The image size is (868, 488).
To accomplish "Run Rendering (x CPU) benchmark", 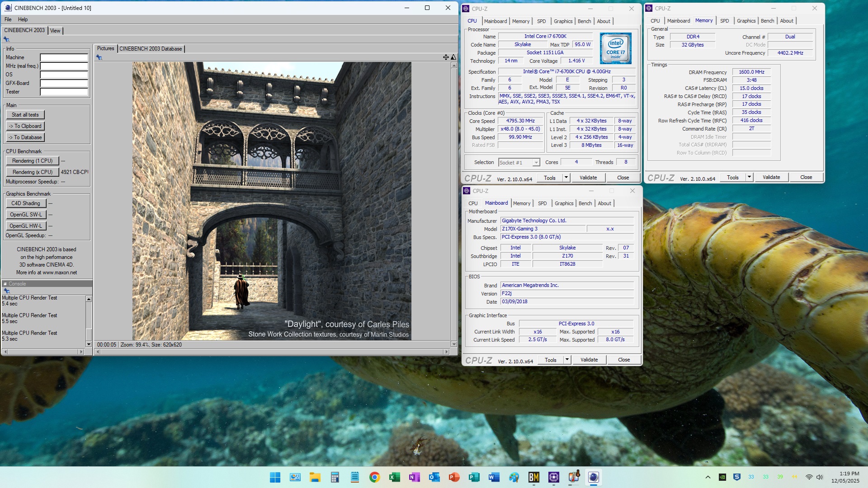I will coord(32,172).
